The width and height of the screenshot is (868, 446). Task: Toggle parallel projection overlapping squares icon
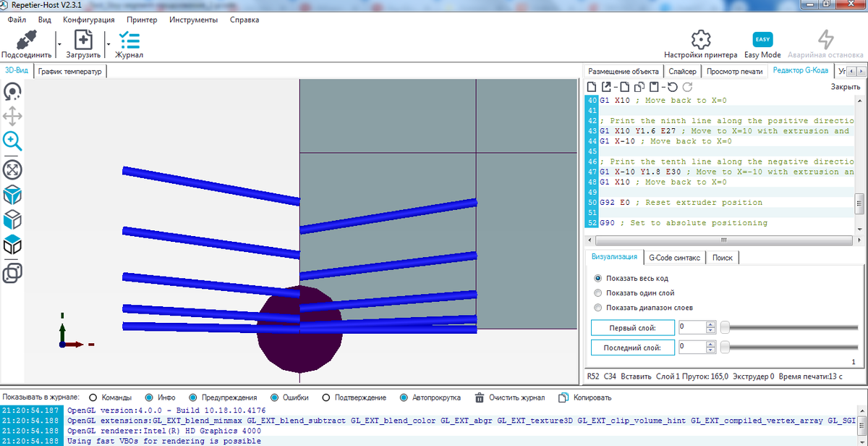point(12,273)
